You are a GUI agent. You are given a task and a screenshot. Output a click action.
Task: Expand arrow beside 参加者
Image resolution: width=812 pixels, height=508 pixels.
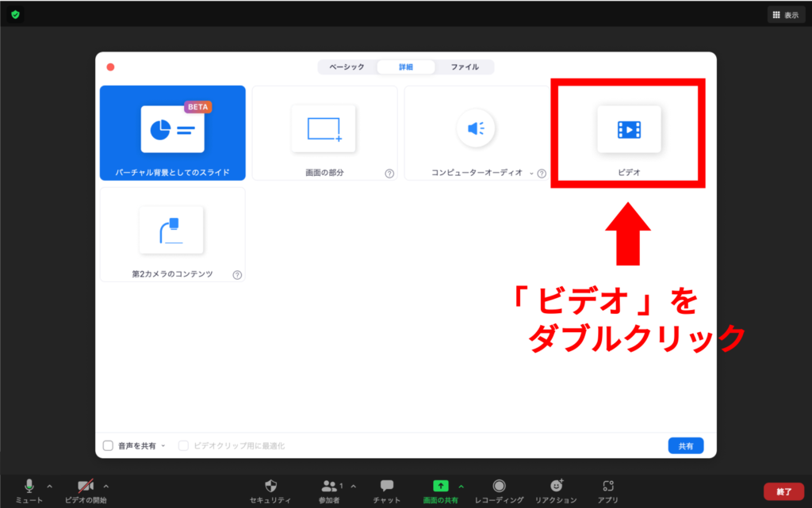354,487
